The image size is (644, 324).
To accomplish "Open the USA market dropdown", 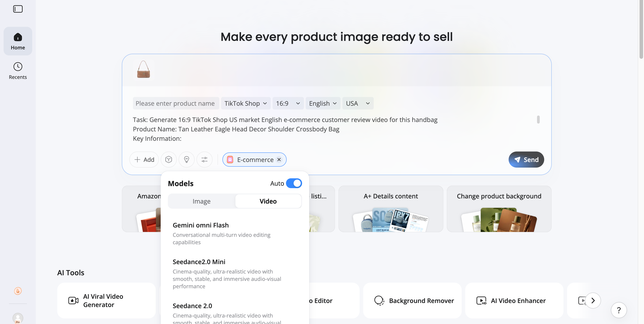I will 358,103.
